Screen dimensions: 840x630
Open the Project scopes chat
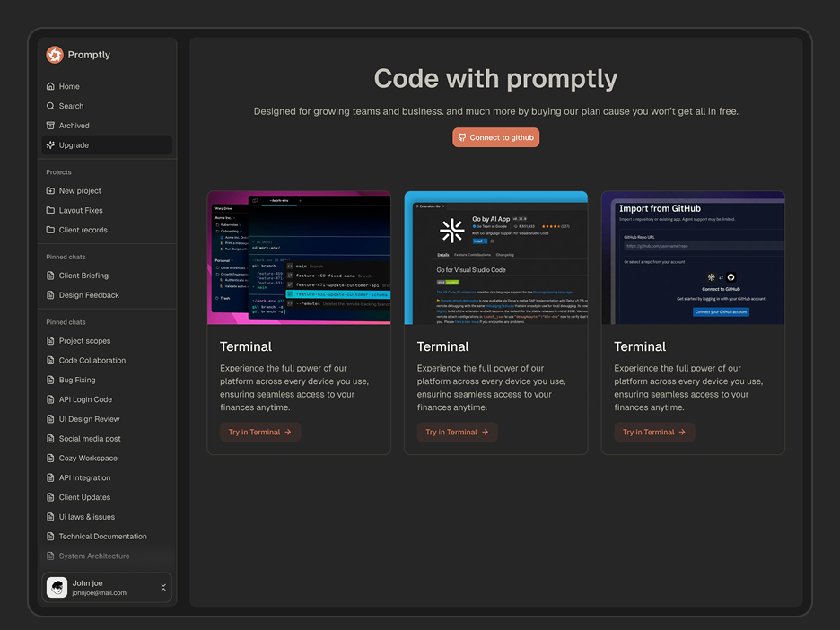pos(107,341)
